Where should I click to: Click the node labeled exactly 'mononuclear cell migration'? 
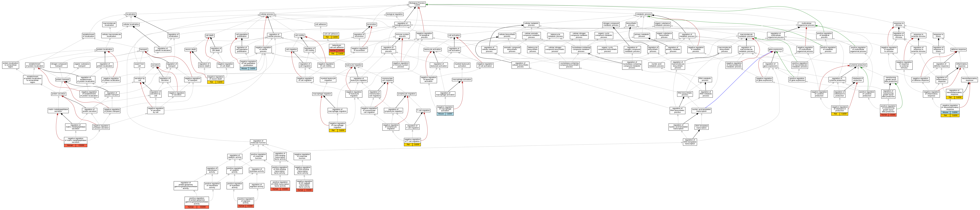pos(387,79)
